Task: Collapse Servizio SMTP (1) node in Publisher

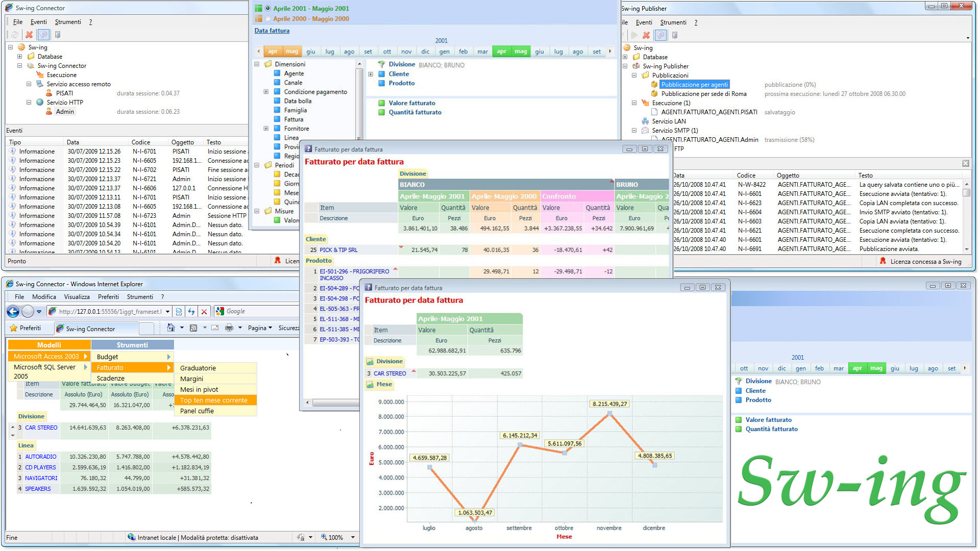Action: pyautogui.click(x=634, y=130)
